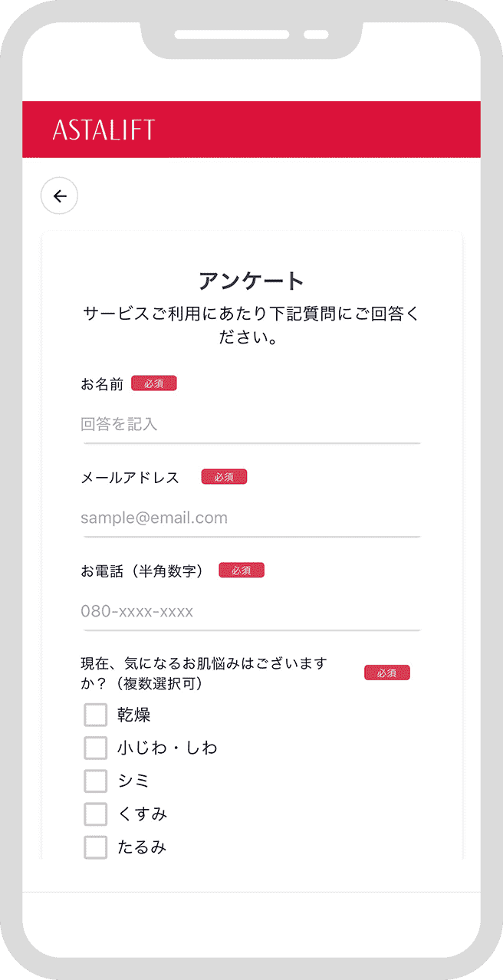Click the 必須 badge for skin concerns question
This screenshot has width=503, height=980.
tap(387, 673)
